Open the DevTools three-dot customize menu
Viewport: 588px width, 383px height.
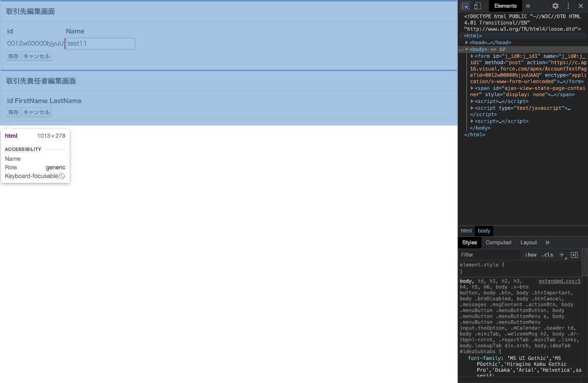tap(568, 6)
